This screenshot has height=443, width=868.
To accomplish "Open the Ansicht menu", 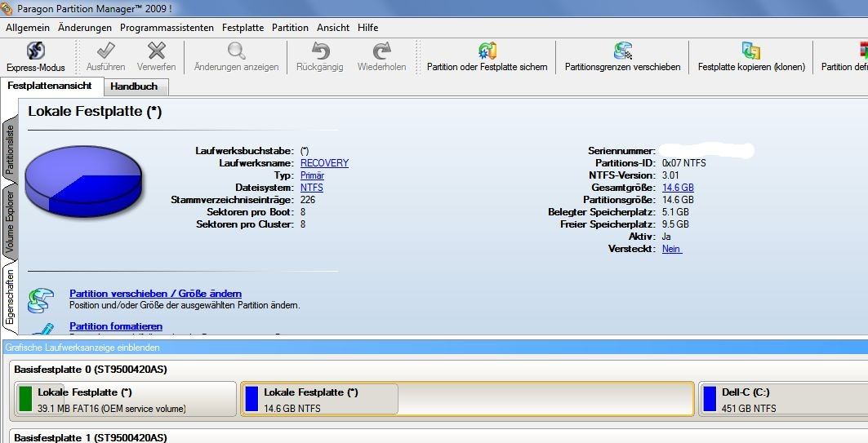I will click(x=332, y=27).
